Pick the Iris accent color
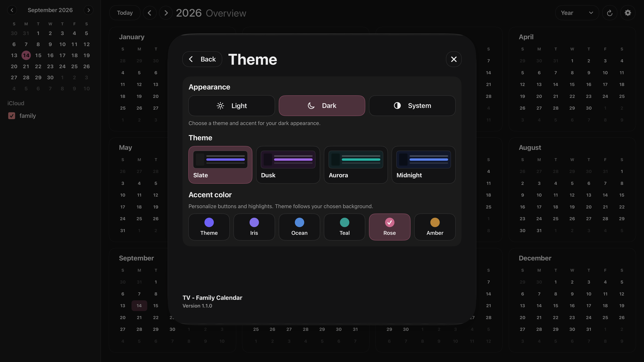The height and width of the screenshot is (362, 644). (x=254, y=227)
